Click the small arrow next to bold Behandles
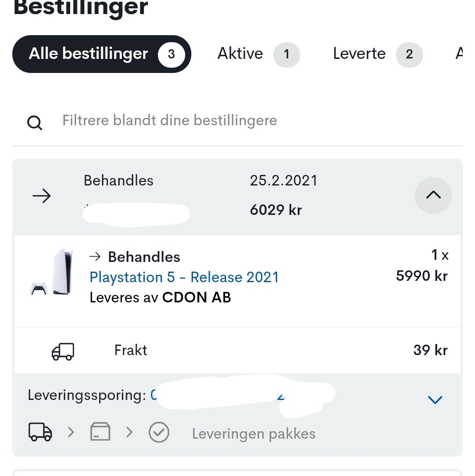 (x=95, y=257)
